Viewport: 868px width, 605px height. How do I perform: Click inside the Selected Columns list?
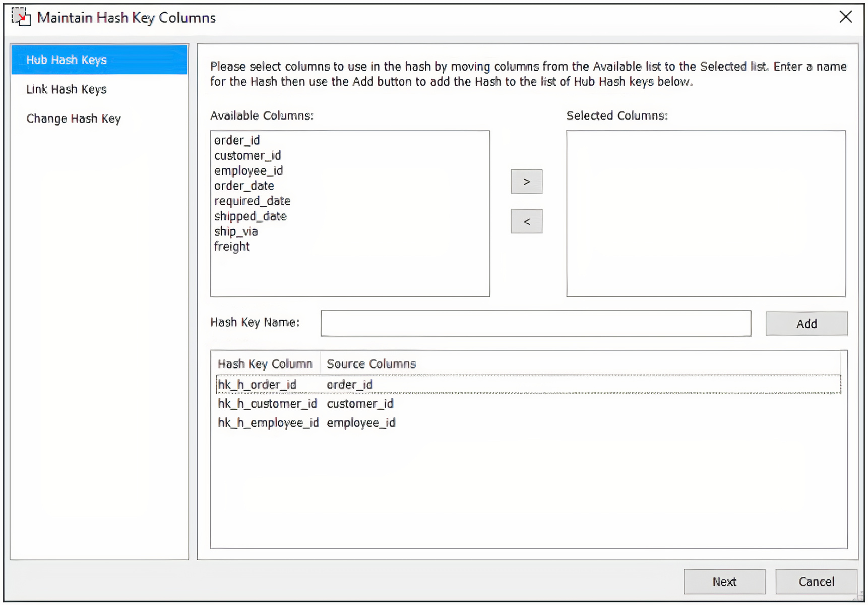coord(706,214)
